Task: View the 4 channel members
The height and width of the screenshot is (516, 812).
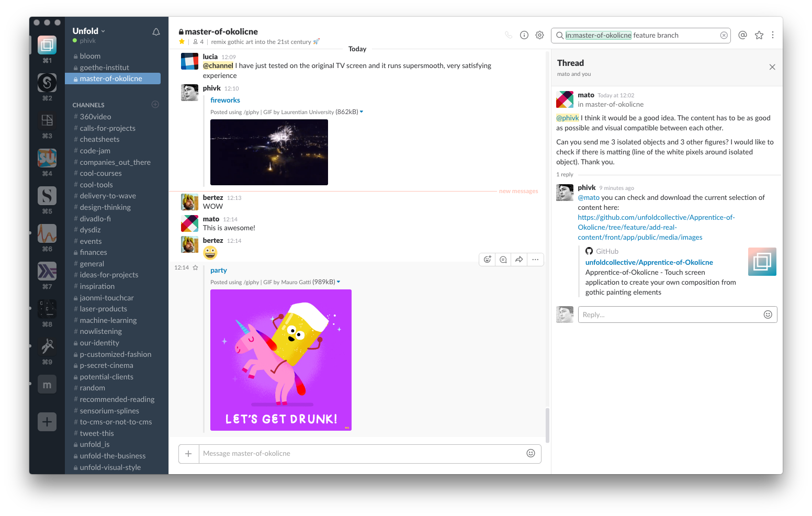Action: tap(198, 42)
